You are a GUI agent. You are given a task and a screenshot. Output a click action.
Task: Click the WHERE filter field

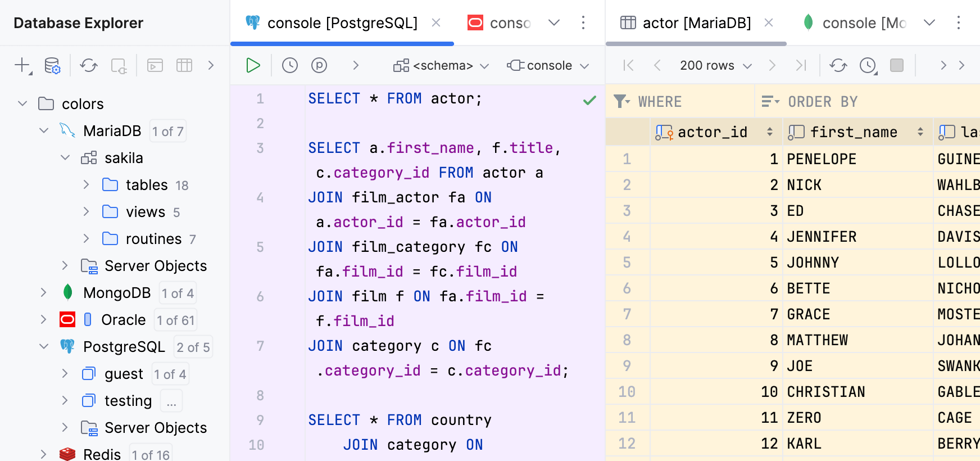pos(691,102)
